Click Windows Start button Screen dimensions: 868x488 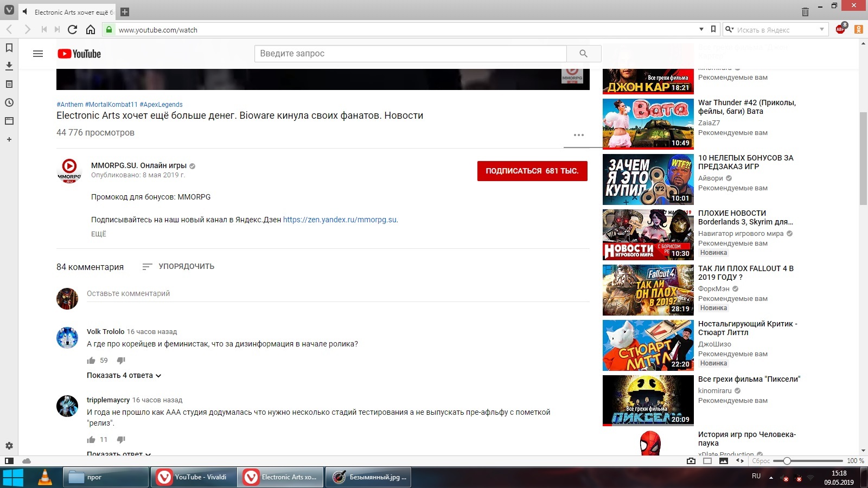point(13,478)
